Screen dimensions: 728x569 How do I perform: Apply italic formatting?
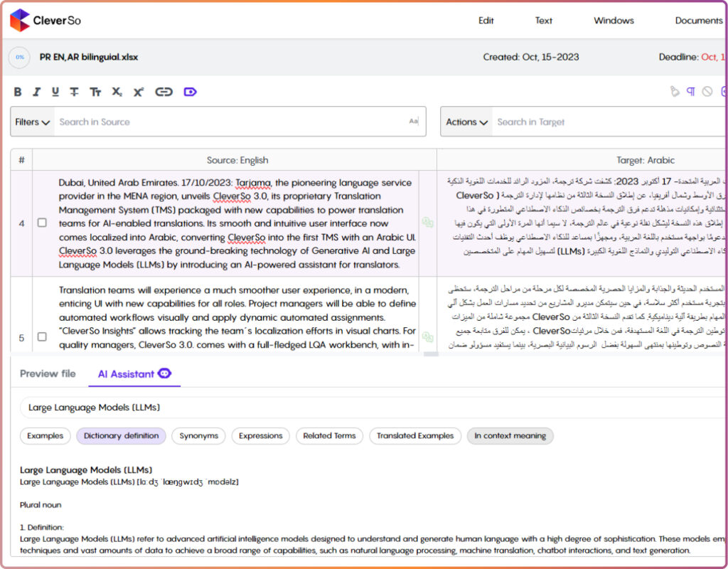pyautogui.click(x=36, y=92)
